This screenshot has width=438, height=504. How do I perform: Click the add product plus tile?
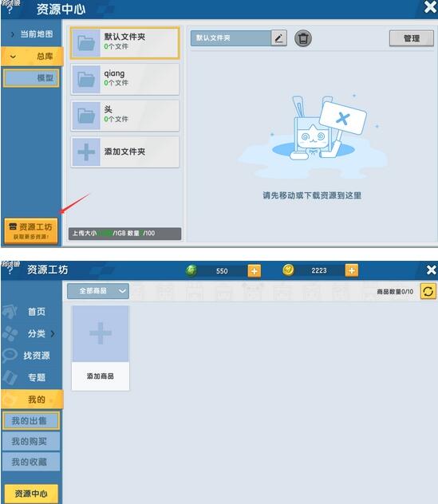click(101, 348)
